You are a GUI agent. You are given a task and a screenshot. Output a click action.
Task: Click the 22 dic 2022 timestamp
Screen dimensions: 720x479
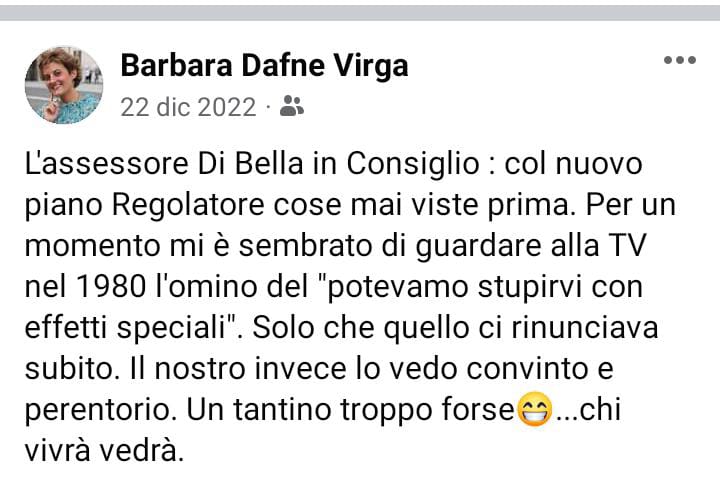click(x=188, y=107)
